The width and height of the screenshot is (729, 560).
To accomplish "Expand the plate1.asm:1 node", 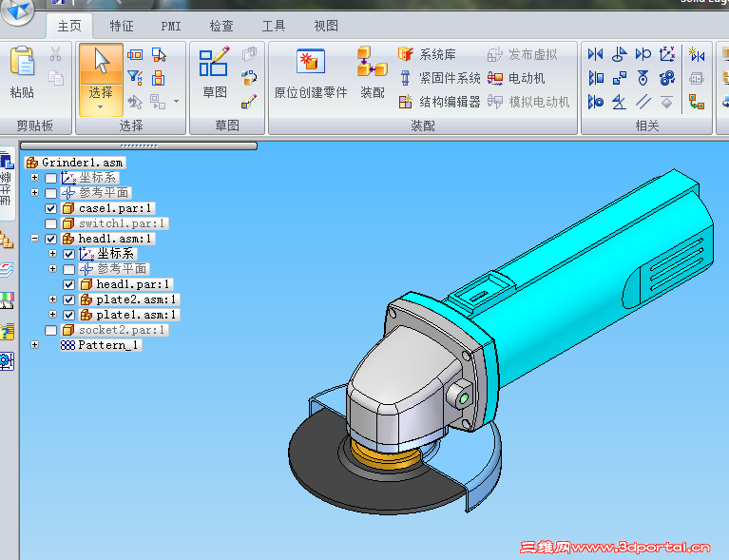I will [x=52, y=315].
